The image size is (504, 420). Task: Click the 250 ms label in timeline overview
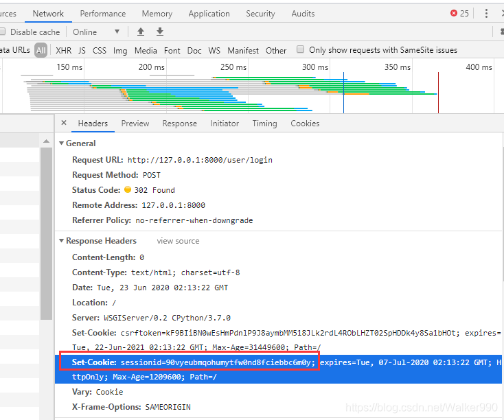[x=233, y=67]
